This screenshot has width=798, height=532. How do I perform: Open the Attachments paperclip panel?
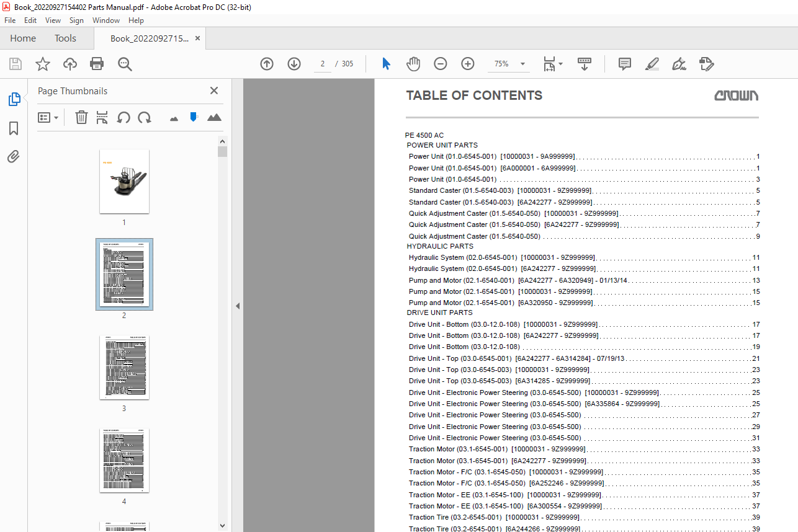14,156
